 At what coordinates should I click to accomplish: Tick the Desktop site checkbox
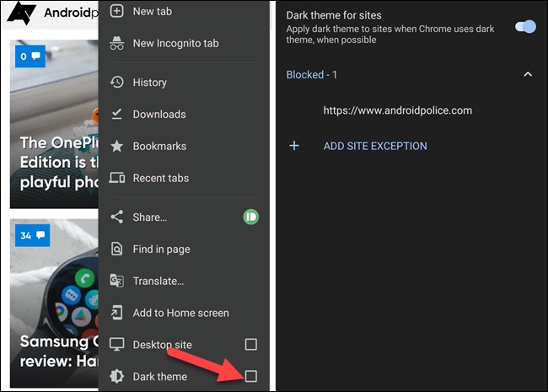point(250,344)
